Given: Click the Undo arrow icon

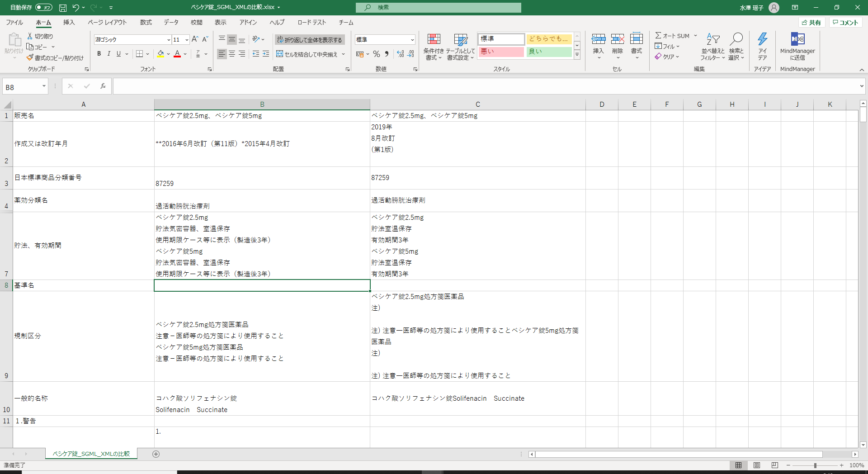Looking at the screenshot, I should (75, 8).
